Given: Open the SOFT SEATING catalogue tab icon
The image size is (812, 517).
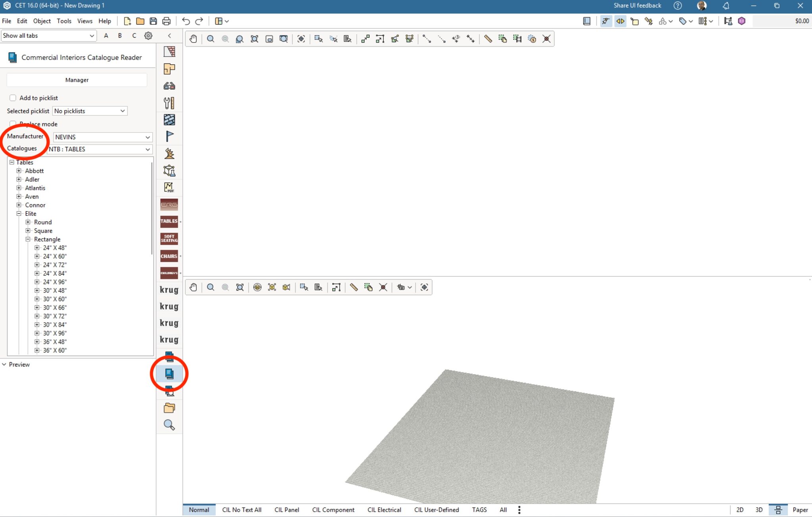Looking at the screenshot, I should [169, 239].
